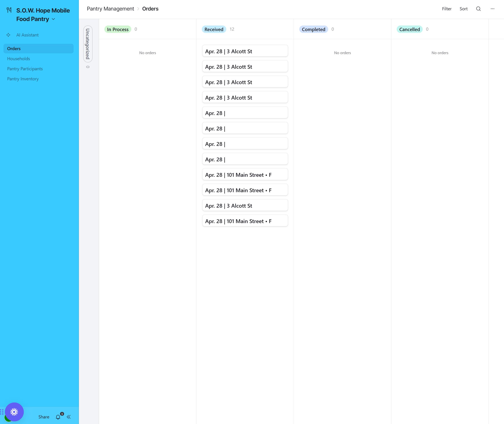
Task: Click the fork and knife workspace icon
Action: [9, 10]
